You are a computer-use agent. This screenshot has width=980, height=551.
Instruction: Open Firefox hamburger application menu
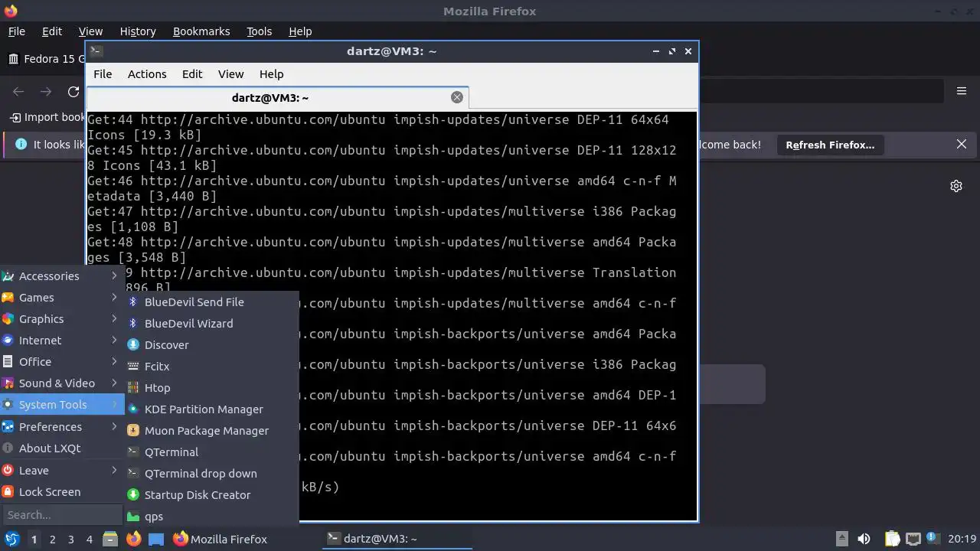(x=962, y=92)
